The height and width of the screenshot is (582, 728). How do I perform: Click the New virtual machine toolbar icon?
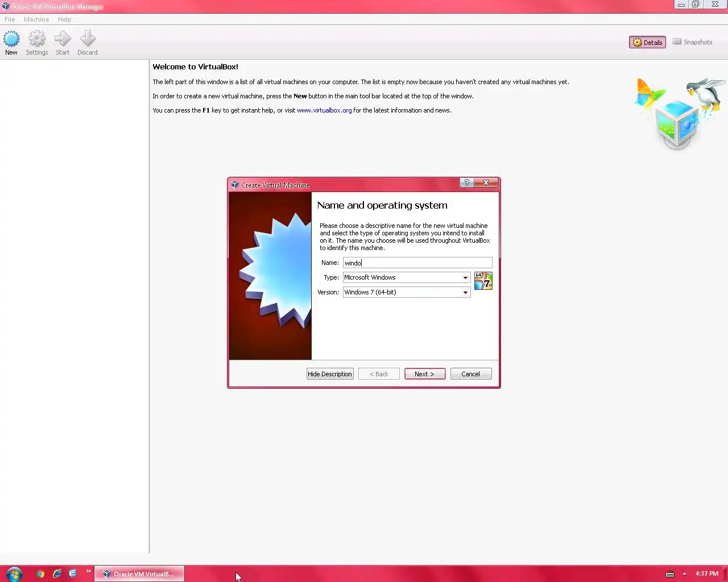coord(11,43)
